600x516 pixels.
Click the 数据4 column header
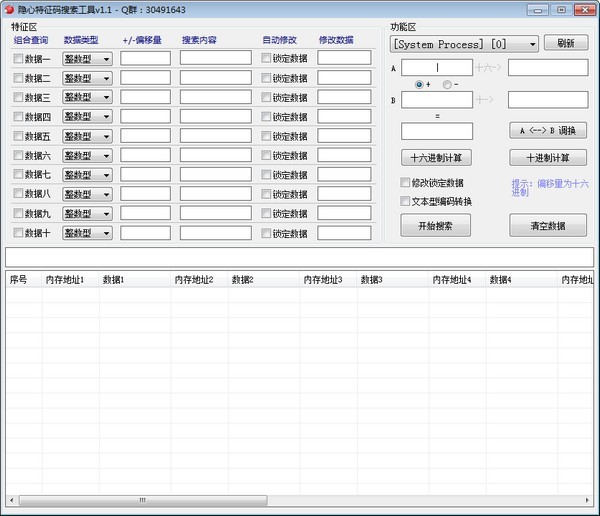click(522, 280)
